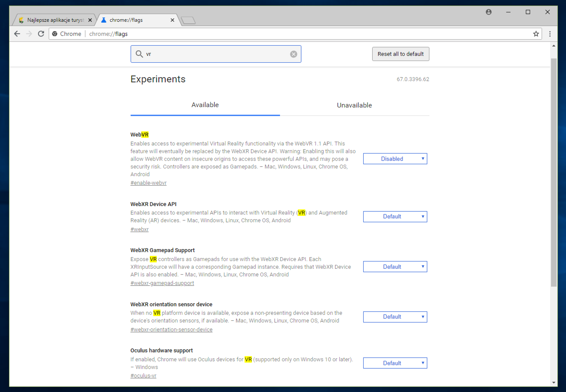Image resolution: width=566 pixels, height=392 pixels.
Task: Click the scrollbar down arrow
Action: (553, 382)
